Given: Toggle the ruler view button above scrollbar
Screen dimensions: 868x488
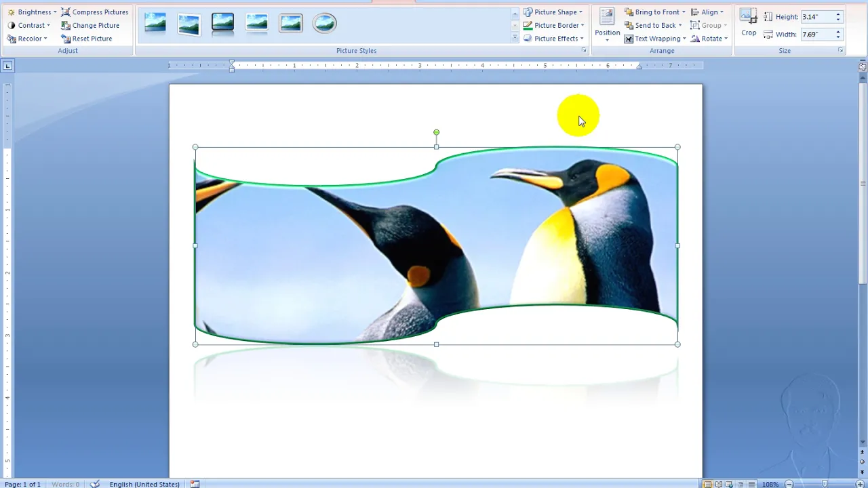Looking at the screenshot, I should (863, 66).
